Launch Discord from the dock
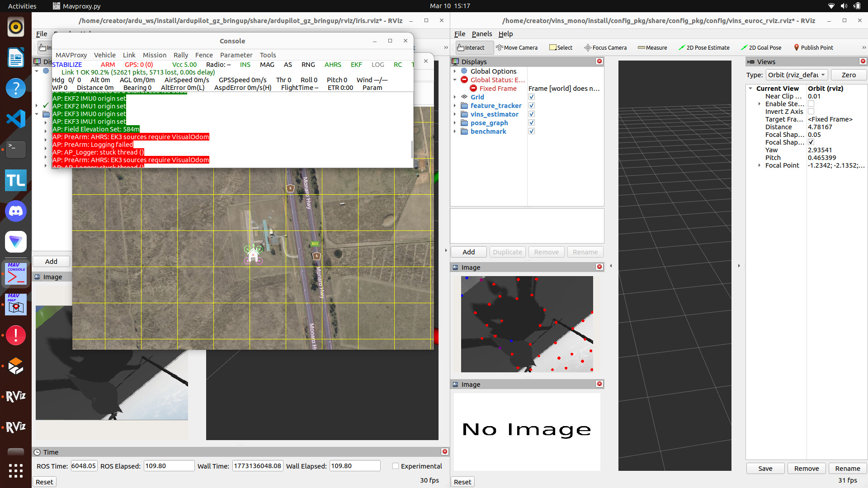868x488 pixels. coord(16,211)
